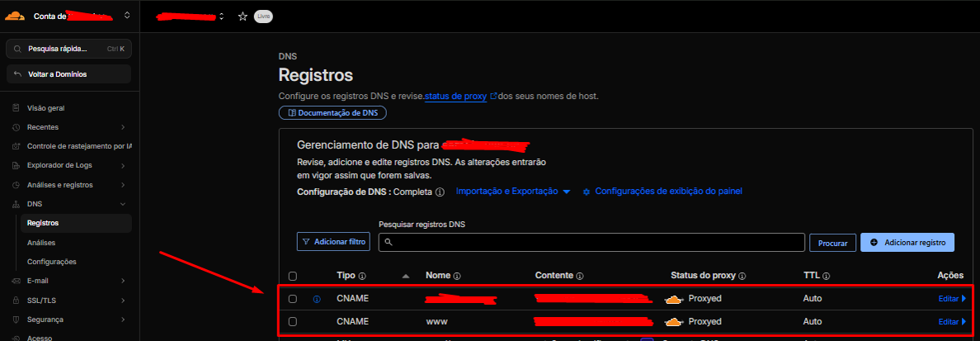Click the info icon beside Status do proxy
Screen dimensions: 980x341
[x=742, y=276]
